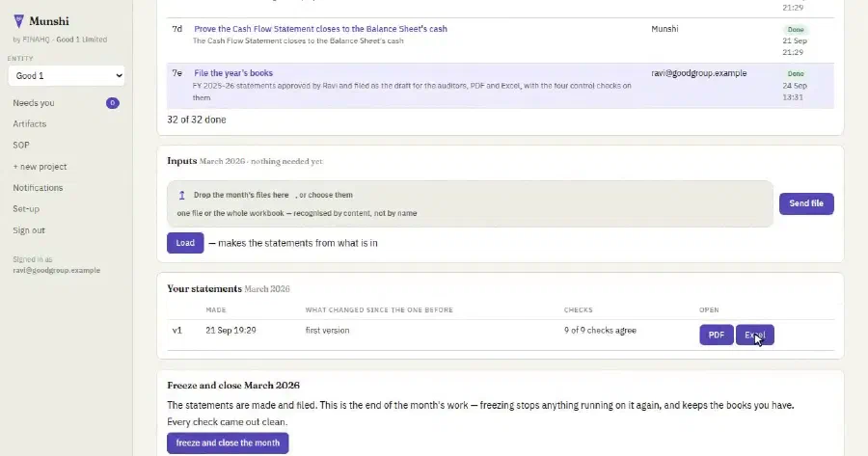Image resolution: width=868 pixels, height=456 pixels.
Task: Open Set-up in sidebar
Action: point(26,208)
